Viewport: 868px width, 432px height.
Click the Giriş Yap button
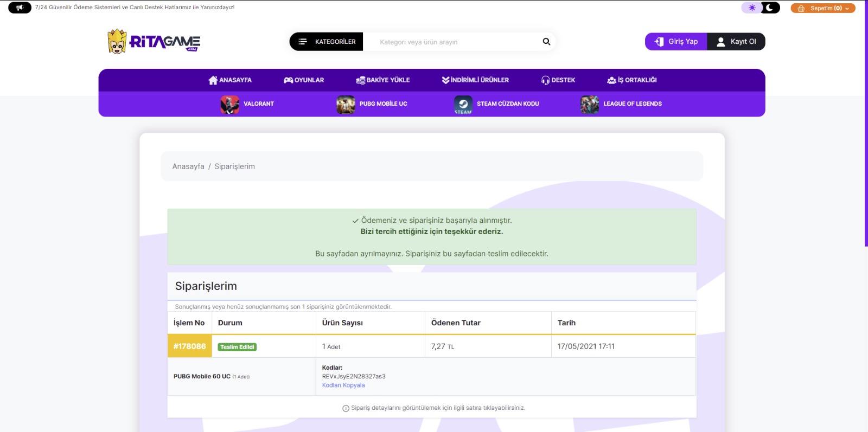[x=676, y=42]
